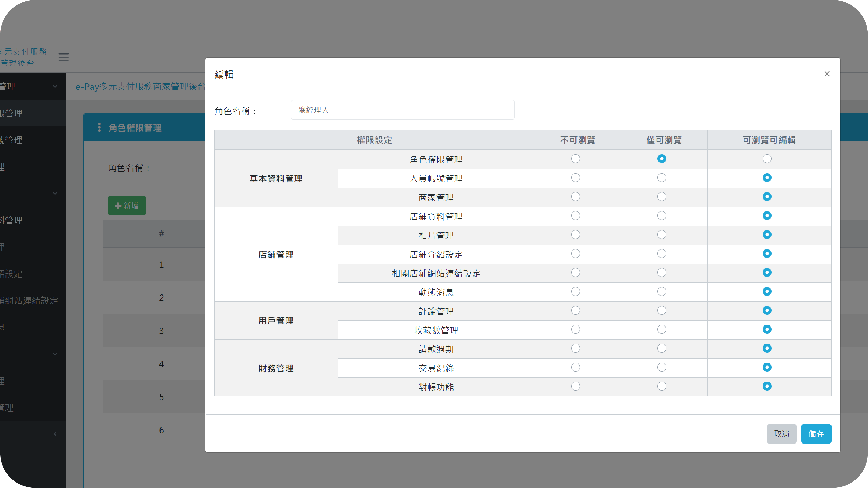
Task: Select 不可瀏覽 for 店鋪資料管理
Action: click(x=575, y=216)
